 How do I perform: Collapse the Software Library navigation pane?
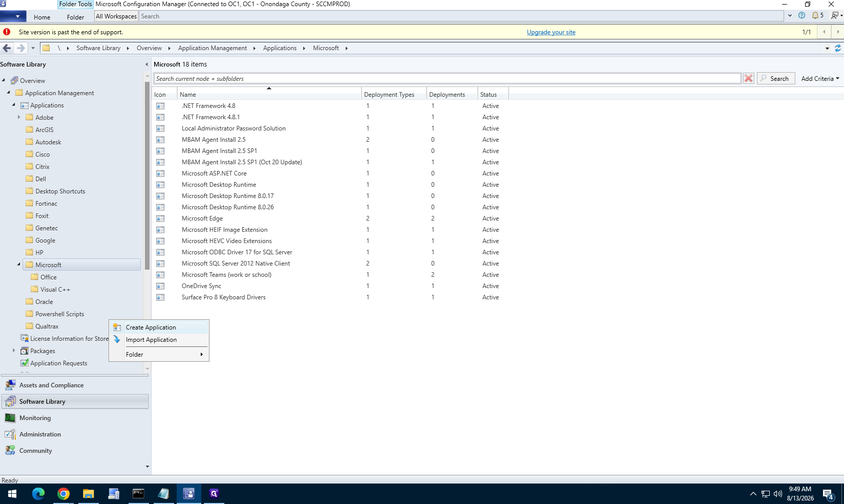pos(146,64)
